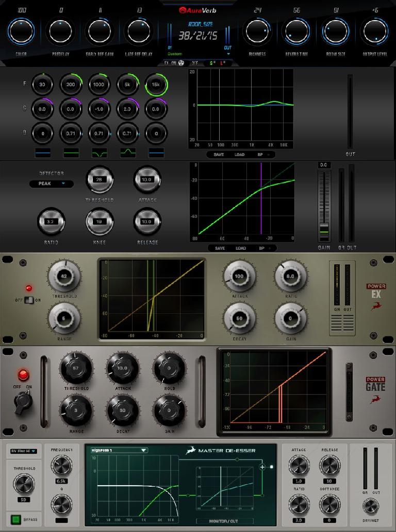Toggle the AuraVerb OFF switch
Viewport: 396px width, 532px height.
pos(195,63)
